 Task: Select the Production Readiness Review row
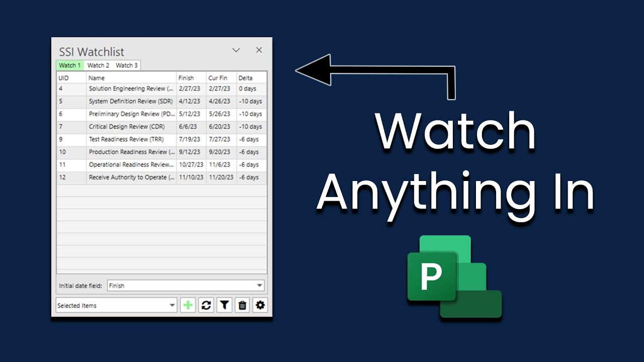[x=162, y=152]
